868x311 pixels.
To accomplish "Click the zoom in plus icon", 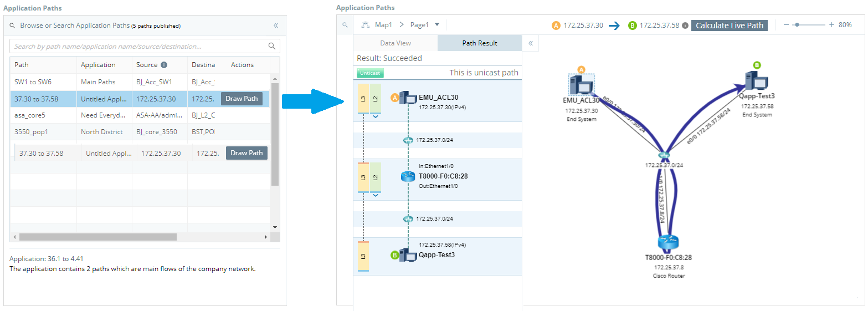I will (831, 25).
